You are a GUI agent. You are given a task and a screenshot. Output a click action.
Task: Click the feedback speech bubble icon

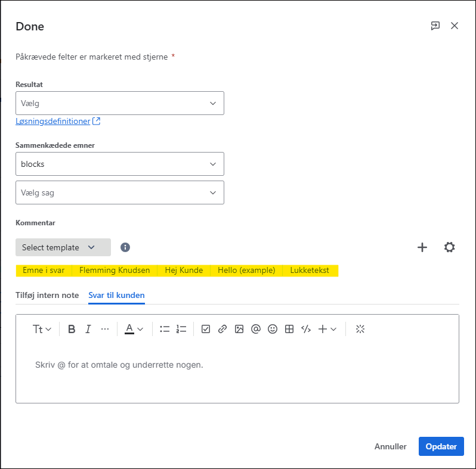click(x=435, y=26)
